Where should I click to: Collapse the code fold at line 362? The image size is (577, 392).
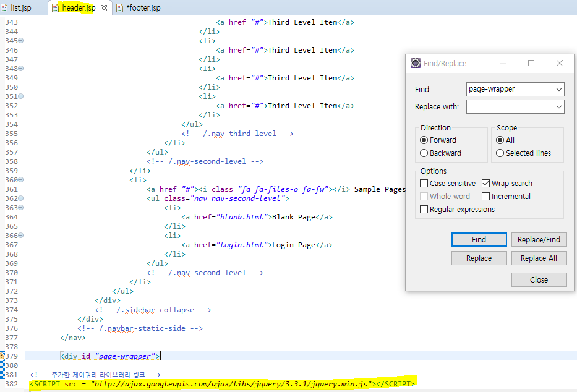pos(21,198)
